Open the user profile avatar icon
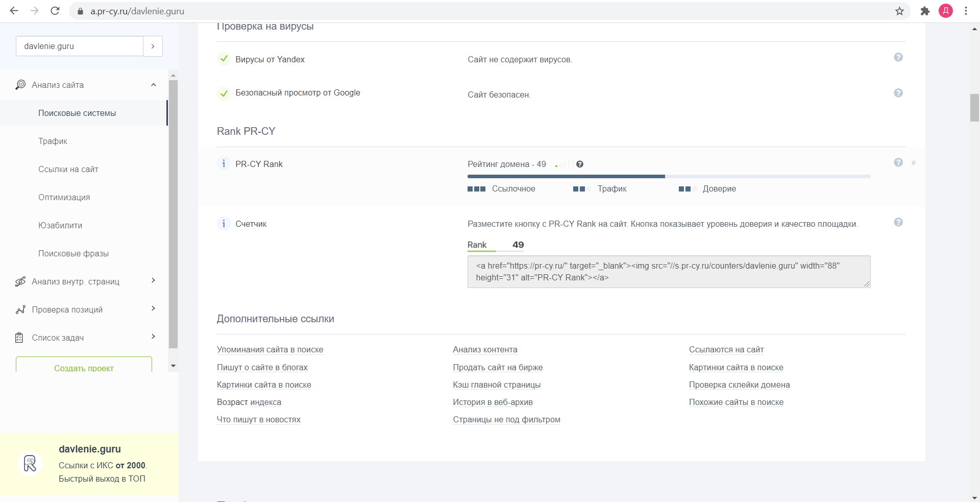Screen dimensions: 980x502 (946, 11)
